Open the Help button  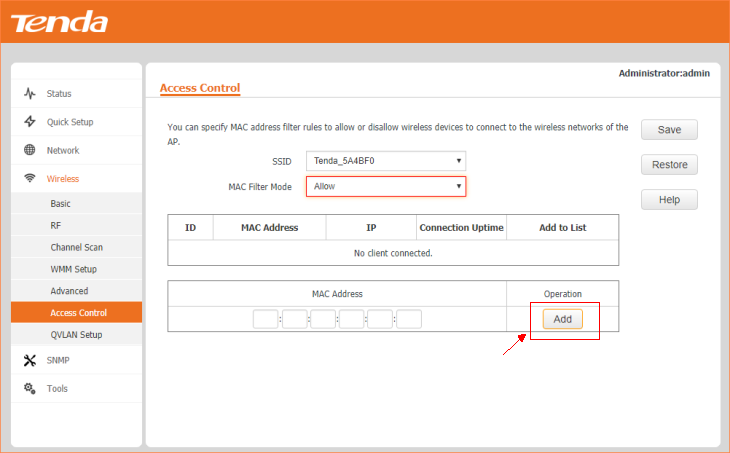pyautogui.click(x=669, y=200)
